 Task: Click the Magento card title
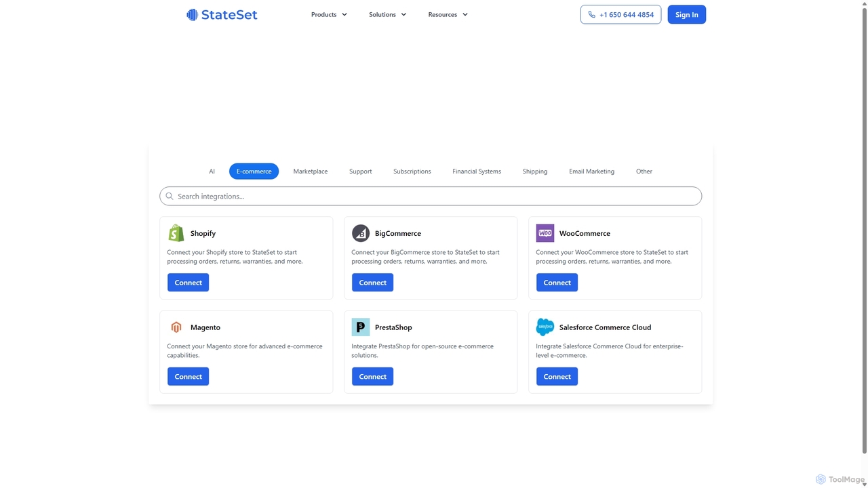205,327
